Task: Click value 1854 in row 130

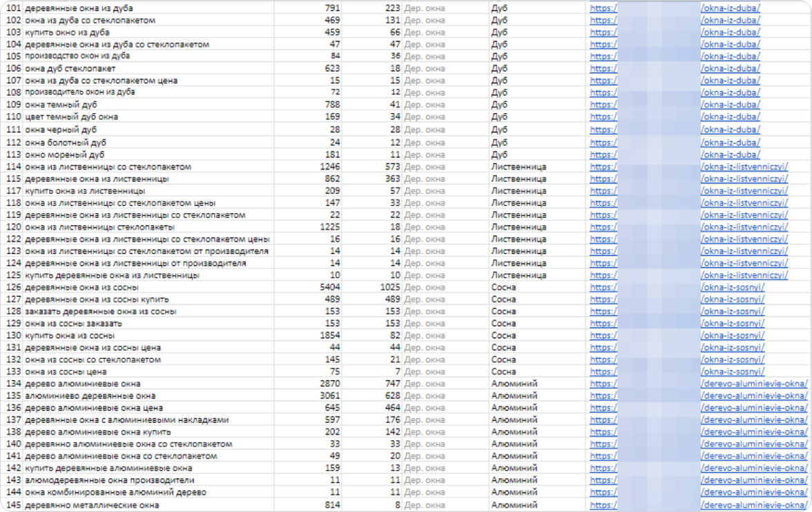Action: [x=330, y=335]
